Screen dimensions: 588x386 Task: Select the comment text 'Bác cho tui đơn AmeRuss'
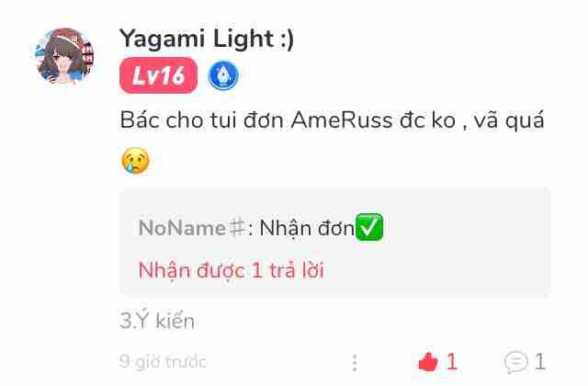(256, 120)
